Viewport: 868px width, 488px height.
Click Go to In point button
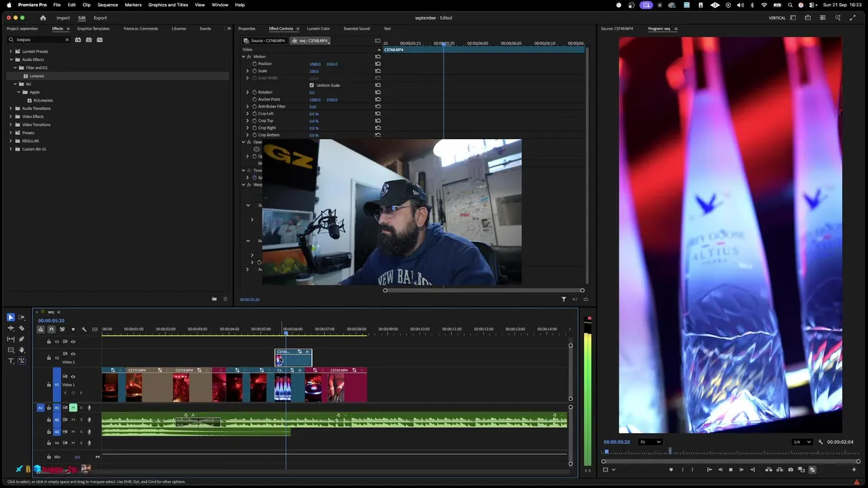tap(709, 469)
